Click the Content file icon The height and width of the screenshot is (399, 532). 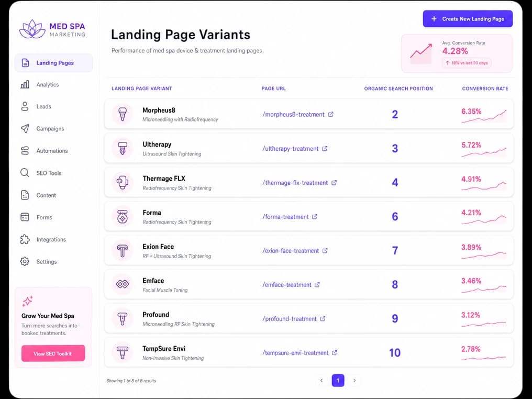pos(25,195)
